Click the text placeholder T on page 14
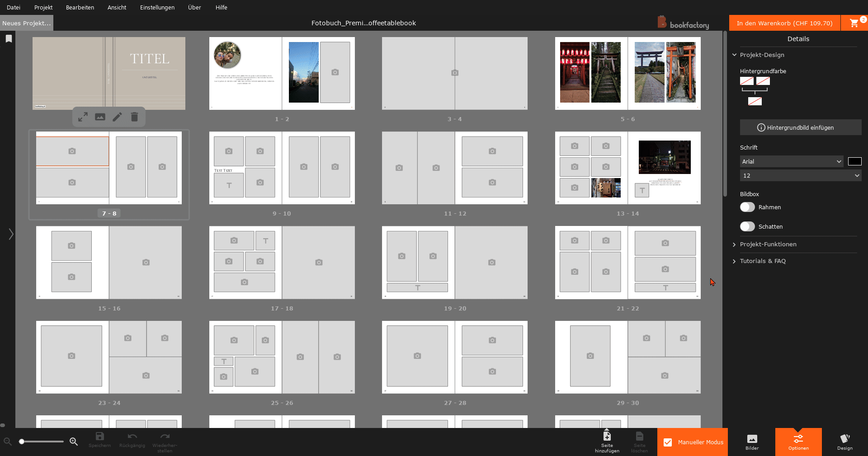868x456 pixels. click(642, 190)
